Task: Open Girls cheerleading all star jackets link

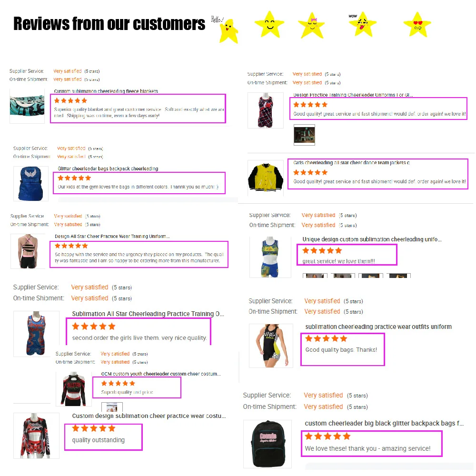Action: [x=352, y=163]
